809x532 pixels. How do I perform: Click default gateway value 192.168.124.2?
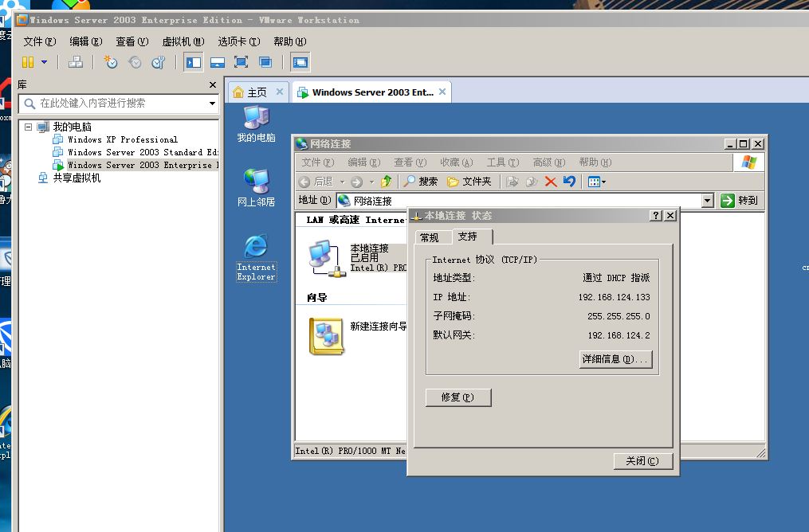(x=619, y=335)
